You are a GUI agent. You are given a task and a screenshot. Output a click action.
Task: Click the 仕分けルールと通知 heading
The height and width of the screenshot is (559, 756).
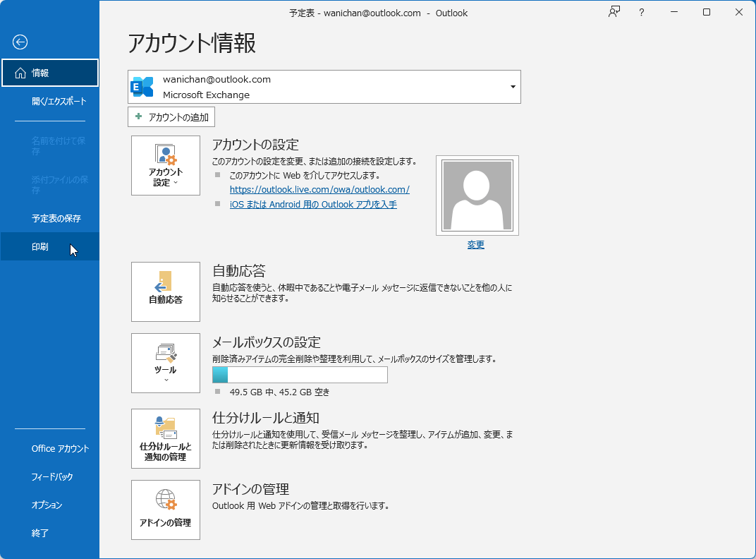point(266,418)
